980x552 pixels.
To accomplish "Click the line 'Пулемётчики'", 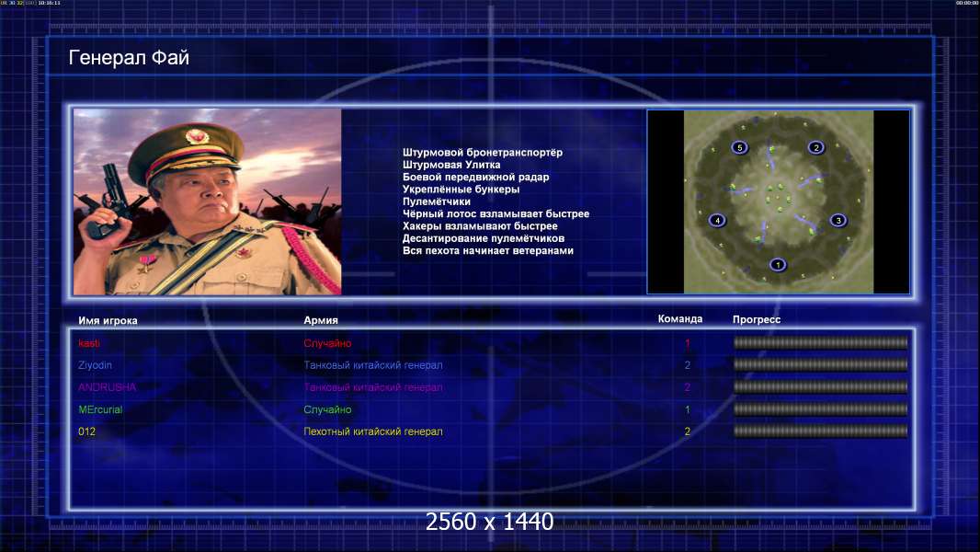I will (x=437, y=201).
